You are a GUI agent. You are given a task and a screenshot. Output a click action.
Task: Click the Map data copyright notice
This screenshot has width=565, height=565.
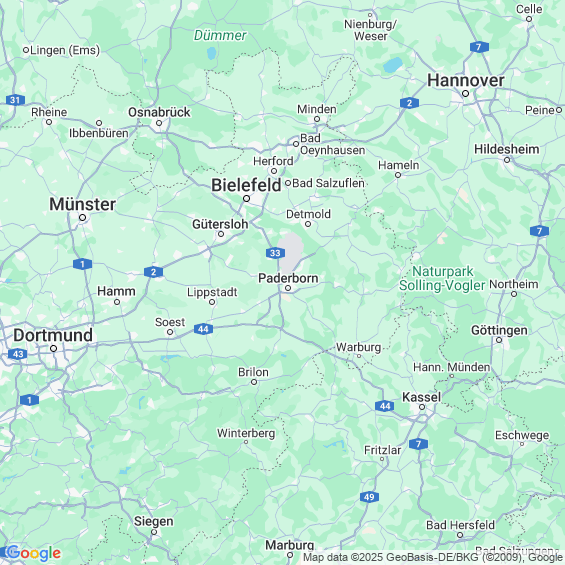pyautogui.click(x=433, y=557)
